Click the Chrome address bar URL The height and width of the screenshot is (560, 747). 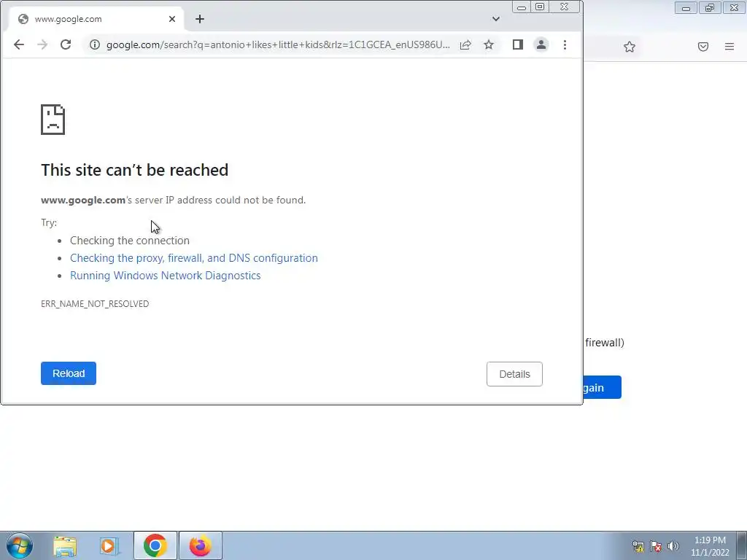tap(278, 44)
